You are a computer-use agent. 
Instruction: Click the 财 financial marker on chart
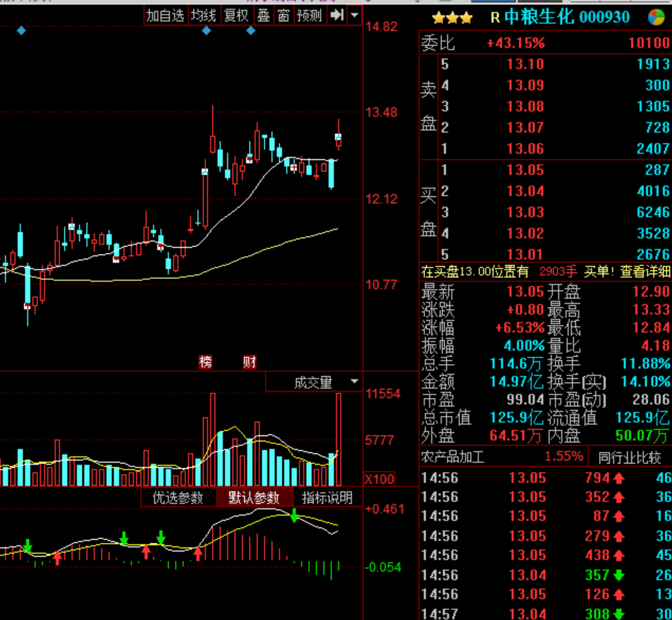tap(249, 363)
